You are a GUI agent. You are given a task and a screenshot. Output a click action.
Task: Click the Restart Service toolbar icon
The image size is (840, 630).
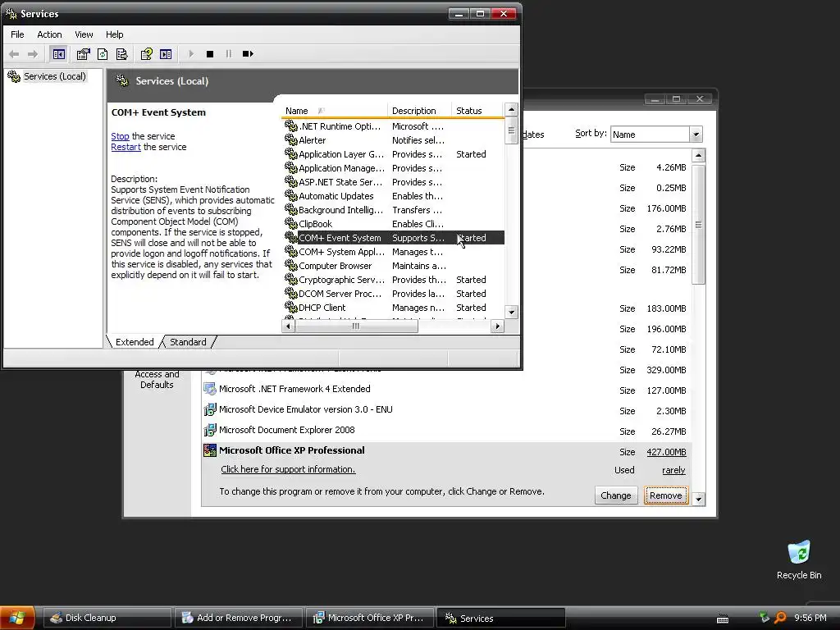[x=248, y=54]
